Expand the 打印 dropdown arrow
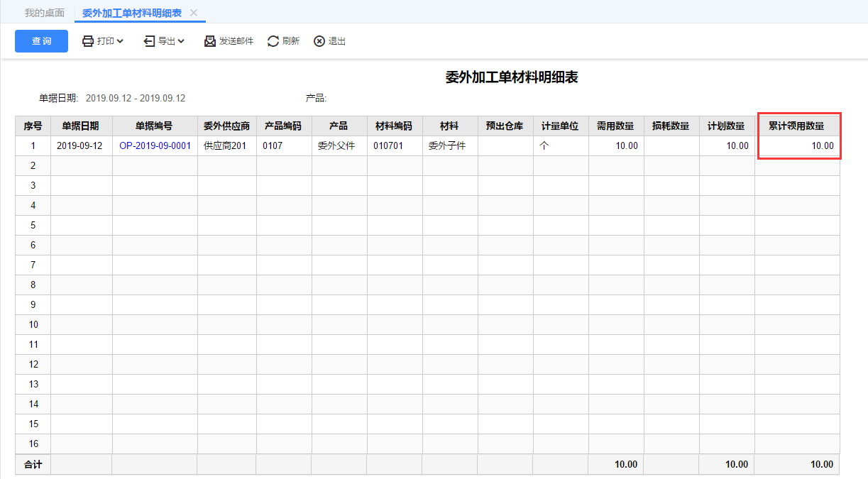The image size is (868, 479). (x=120, y=41)
